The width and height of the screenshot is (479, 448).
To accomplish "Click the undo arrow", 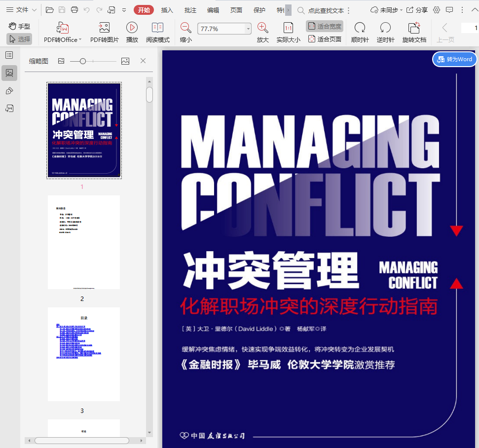I will point(87,10).
